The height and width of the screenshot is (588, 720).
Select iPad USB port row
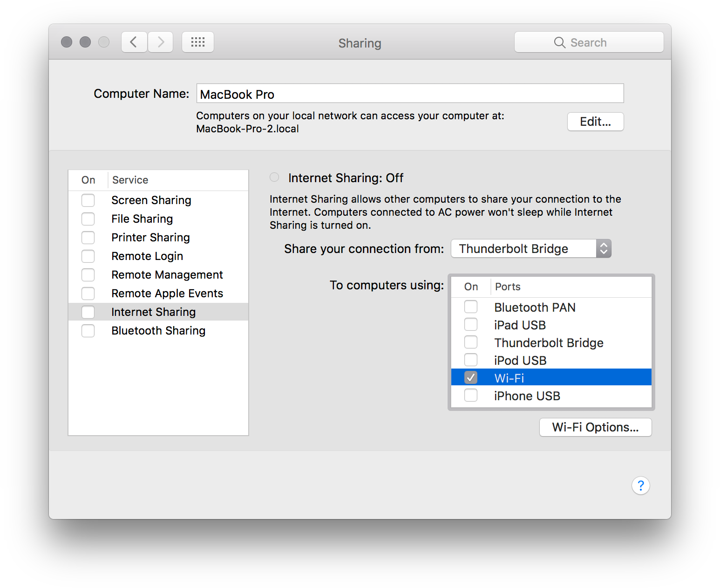[551, 325]
